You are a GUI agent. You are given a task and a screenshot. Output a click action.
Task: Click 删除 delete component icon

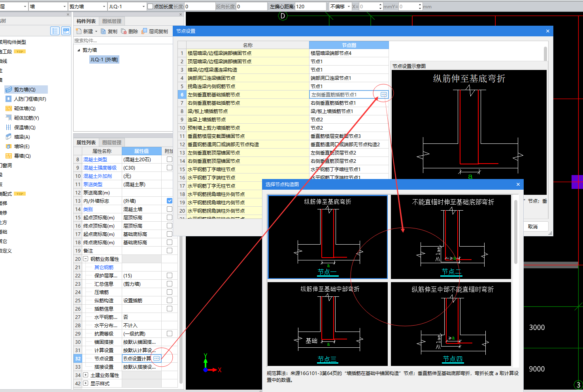(x=124, y=32)
